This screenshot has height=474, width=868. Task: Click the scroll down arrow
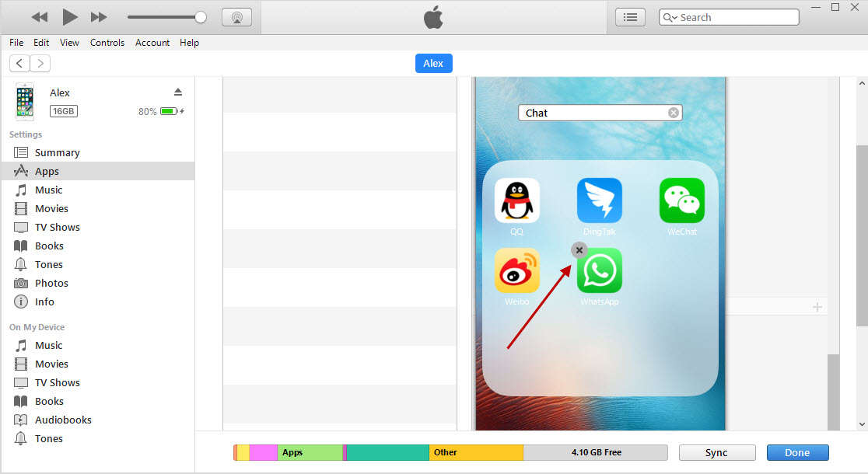click(862, 424)
